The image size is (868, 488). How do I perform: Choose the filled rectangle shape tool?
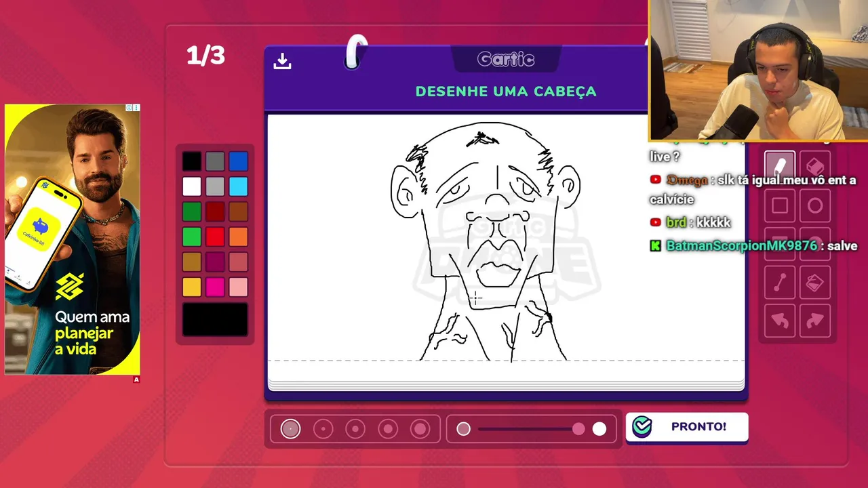780,244
